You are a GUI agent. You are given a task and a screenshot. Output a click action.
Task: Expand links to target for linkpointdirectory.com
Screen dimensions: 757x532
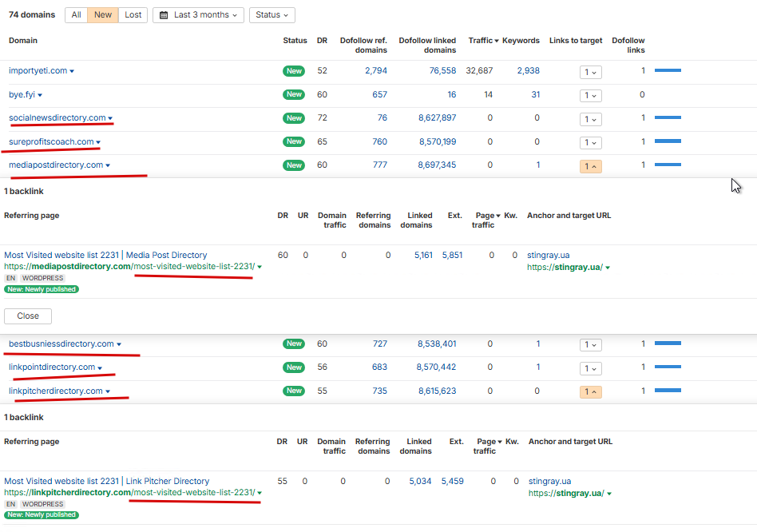(x=590, y=368)
